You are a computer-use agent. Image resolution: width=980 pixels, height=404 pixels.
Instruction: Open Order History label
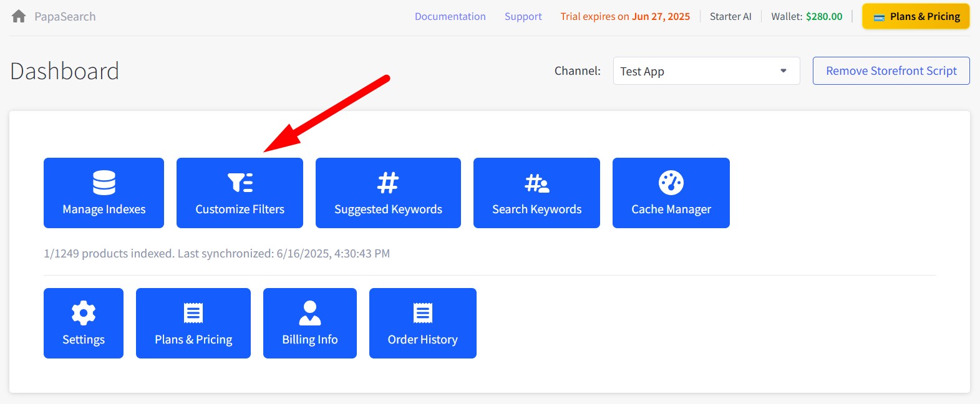pos(423,340)
